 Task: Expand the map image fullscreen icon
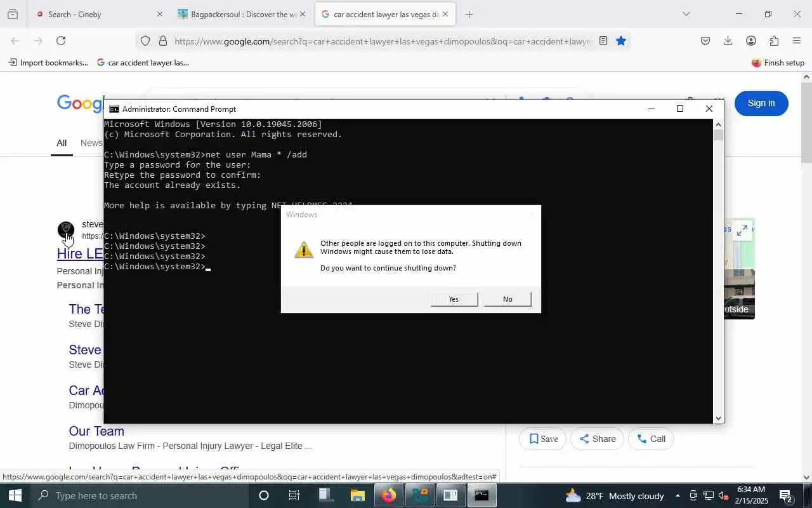pos(742,231)
